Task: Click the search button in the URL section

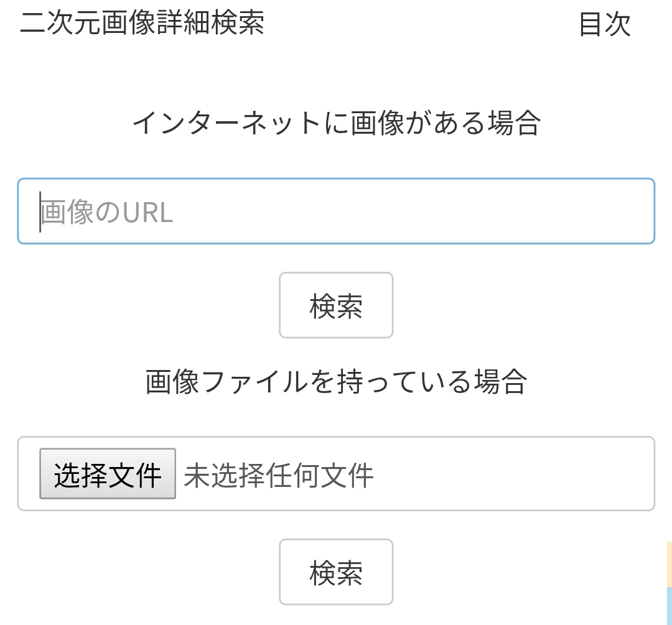Action: pos(336,305)
